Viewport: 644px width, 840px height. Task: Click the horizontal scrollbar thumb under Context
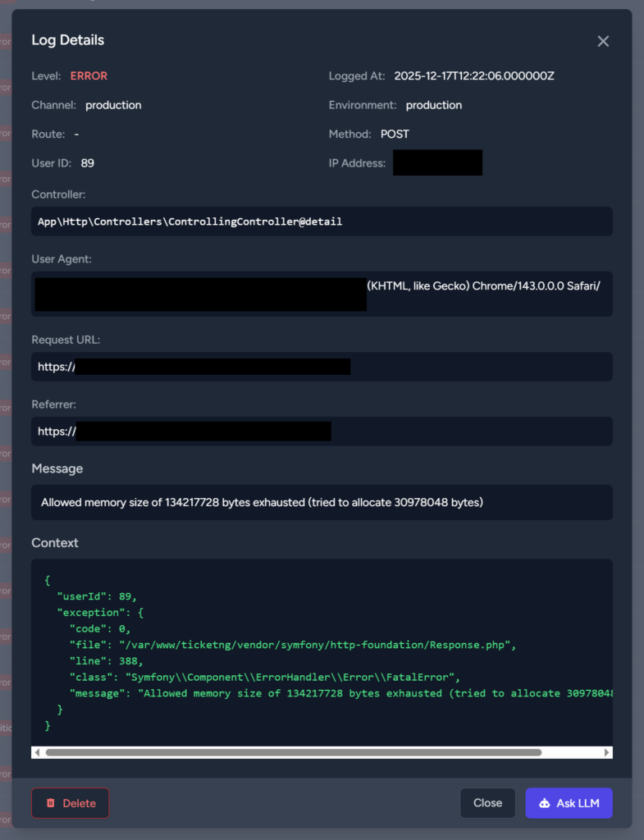coord(293,752)
